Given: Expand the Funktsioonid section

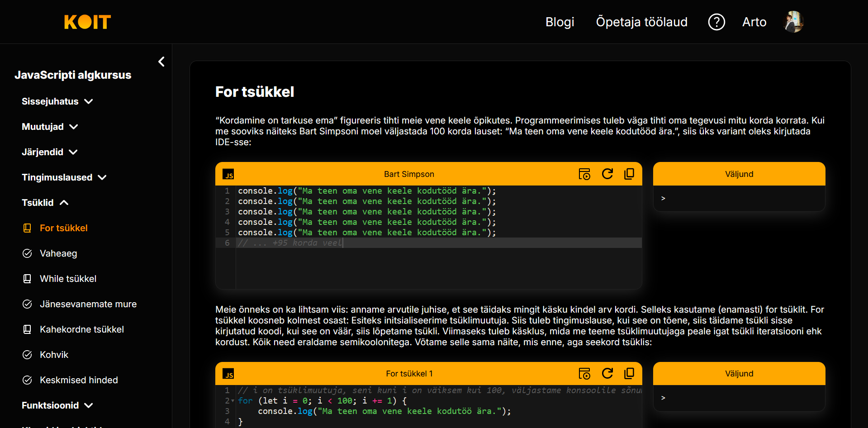Looking at the screenshot, I should click(x=57, y=405).
